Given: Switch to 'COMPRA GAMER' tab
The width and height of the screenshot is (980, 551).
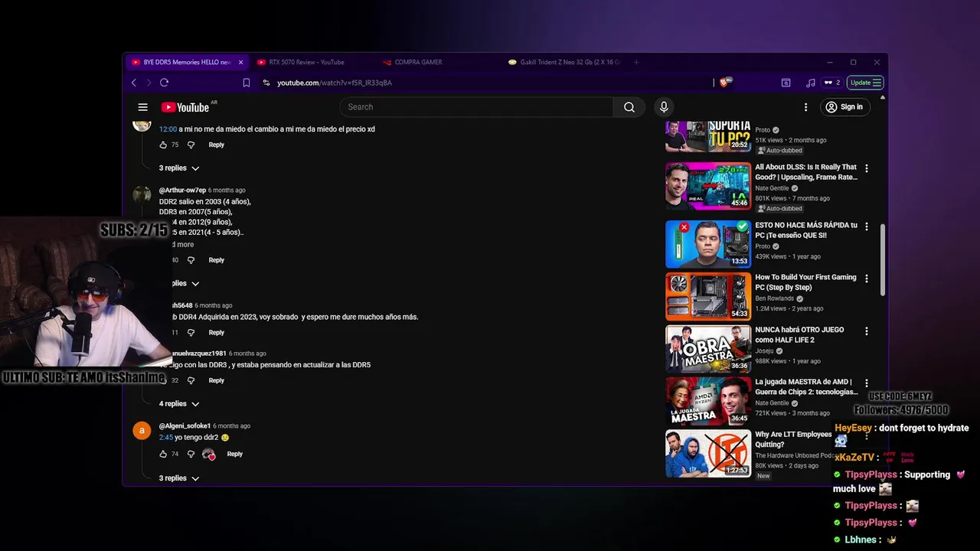Looking at the screenshot, I should pos(418,62).
